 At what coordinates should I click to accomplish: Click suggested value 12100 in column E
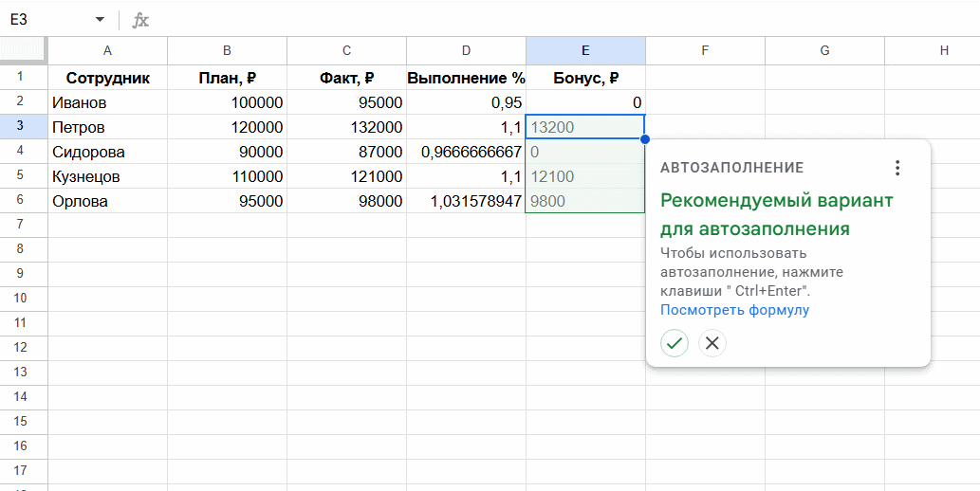tap(585, 176)
